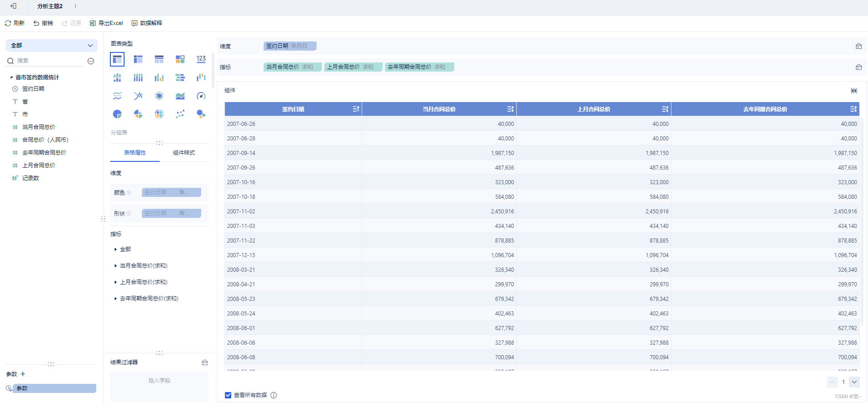
Task: Collapse the 省市签约数据统计 tree node
Action: click(x=11, y=77)
